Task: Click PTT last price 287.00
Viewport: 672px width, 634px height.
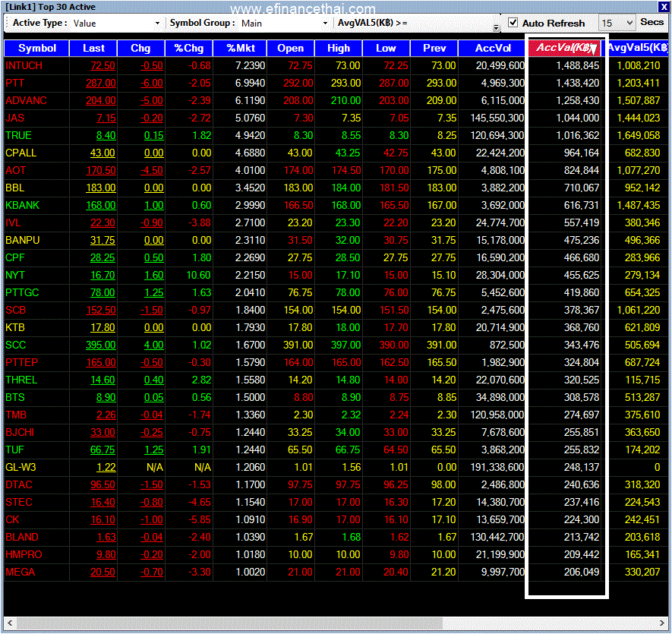Action: pos(101,84)
